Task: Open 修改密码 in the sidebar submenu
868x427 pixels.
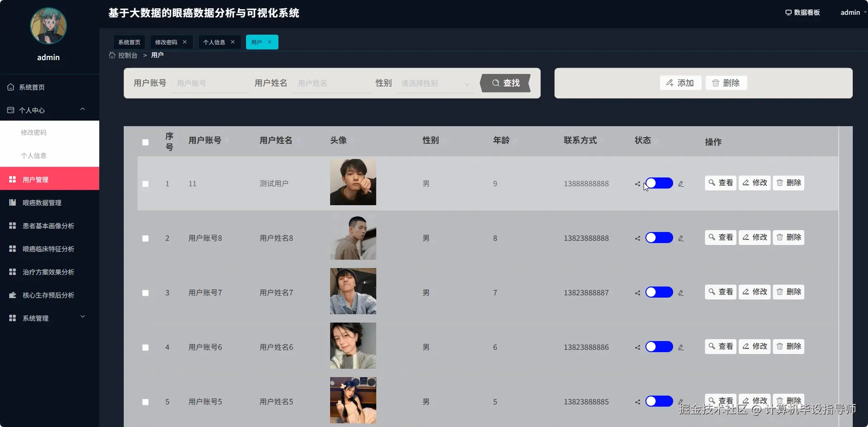Action: click(49, 132)
